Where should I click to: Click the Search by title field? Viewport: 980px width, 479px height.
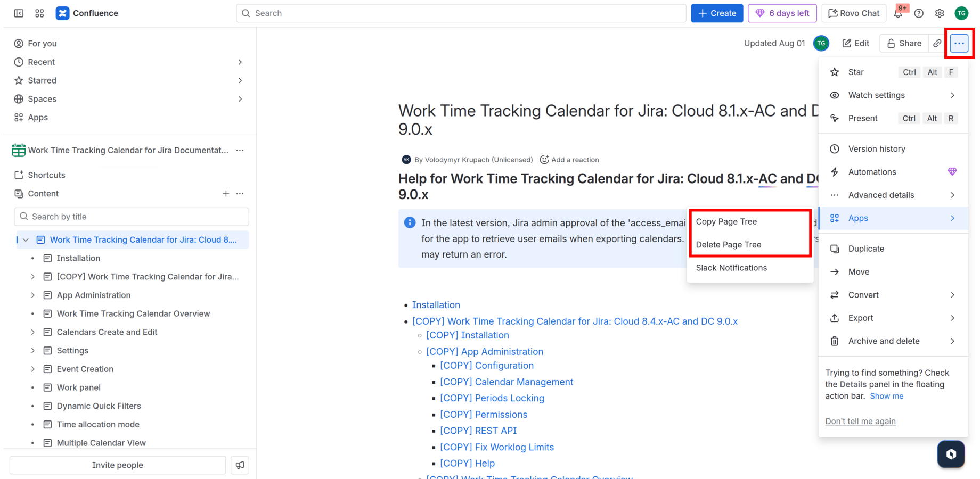pos(132,217)
